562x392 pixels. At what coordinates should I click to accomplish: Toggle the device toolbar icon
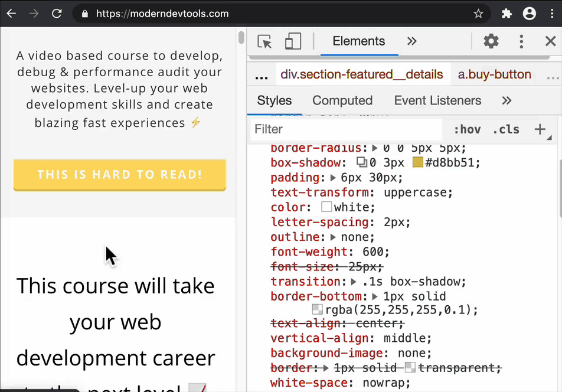(x=293, y=41)
